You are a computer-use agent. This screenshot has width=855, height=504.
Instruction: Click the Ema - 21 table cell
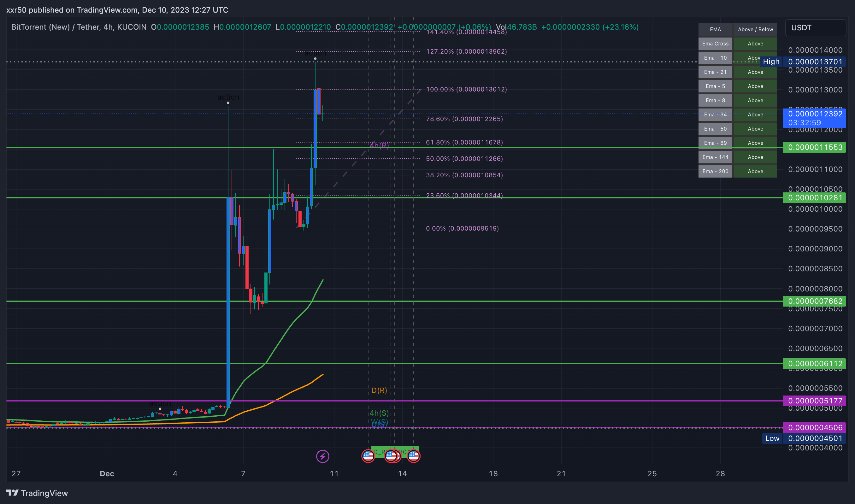point(715,72)
